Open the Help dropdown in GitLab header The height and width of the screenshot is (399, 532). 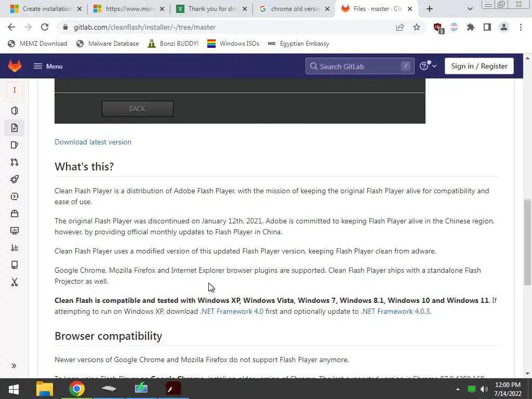click(428, 66)
